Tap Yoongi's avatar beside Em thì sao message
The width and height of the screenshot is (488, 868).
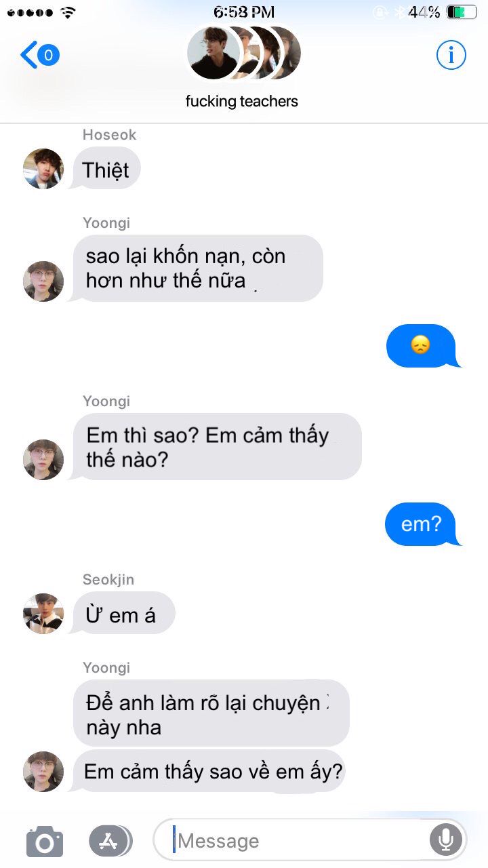(x=43, y=460)
